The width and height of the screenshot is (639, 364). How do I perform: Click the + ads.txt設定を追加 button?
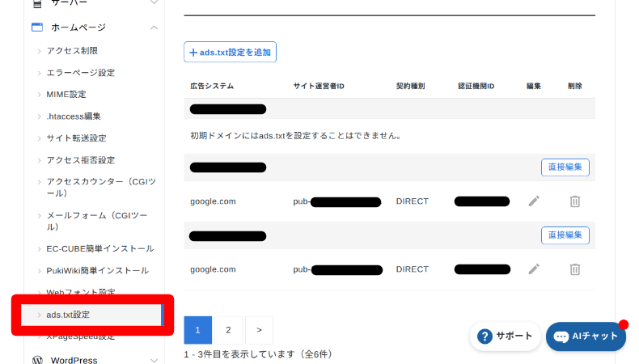click(x=230, y=52)
